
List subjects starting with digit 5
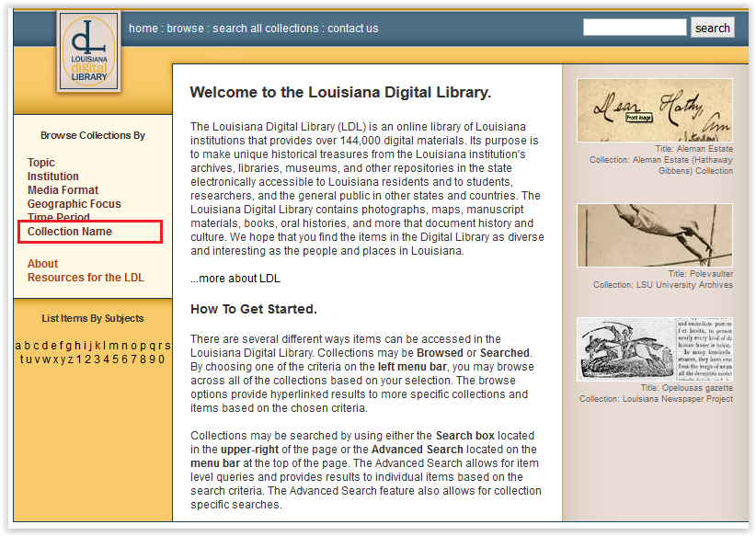coord(116,359)
